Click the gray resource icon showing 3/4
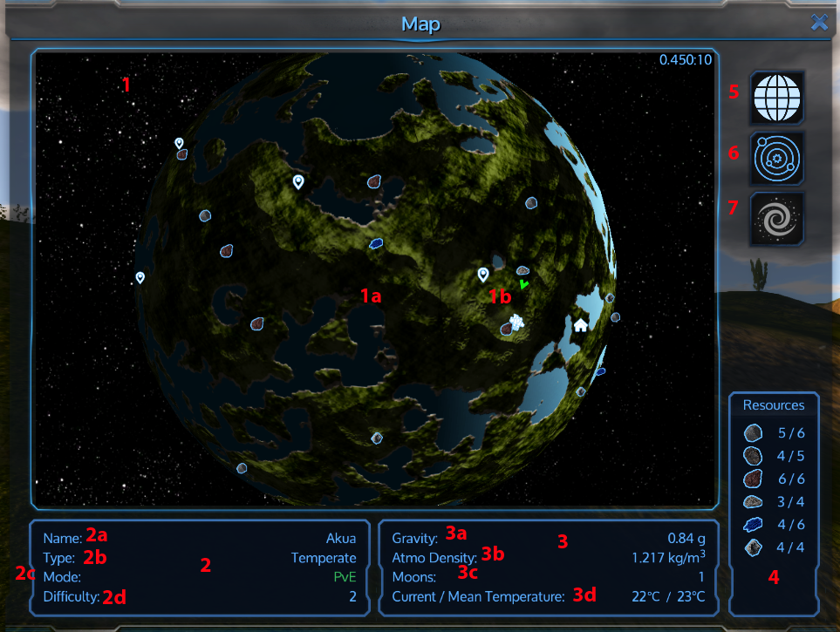Image resolution: width=840 pixels, height=632 pixels. pos(752,501)
